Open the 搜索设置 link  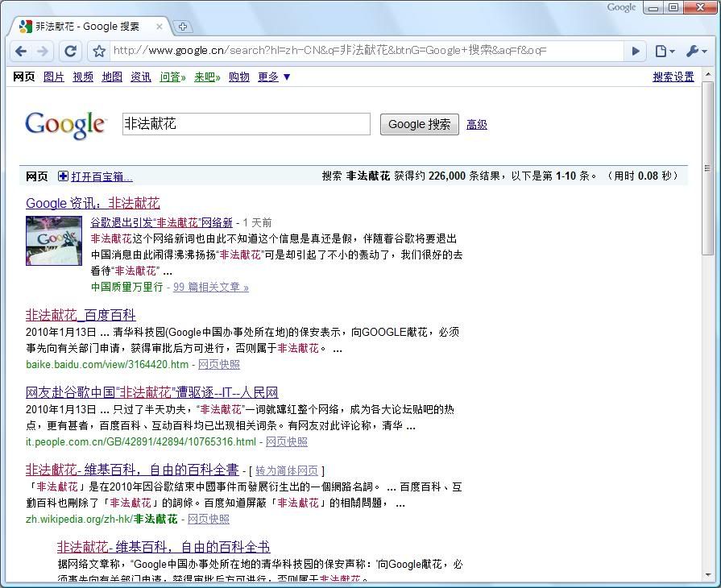pos(673,77)
